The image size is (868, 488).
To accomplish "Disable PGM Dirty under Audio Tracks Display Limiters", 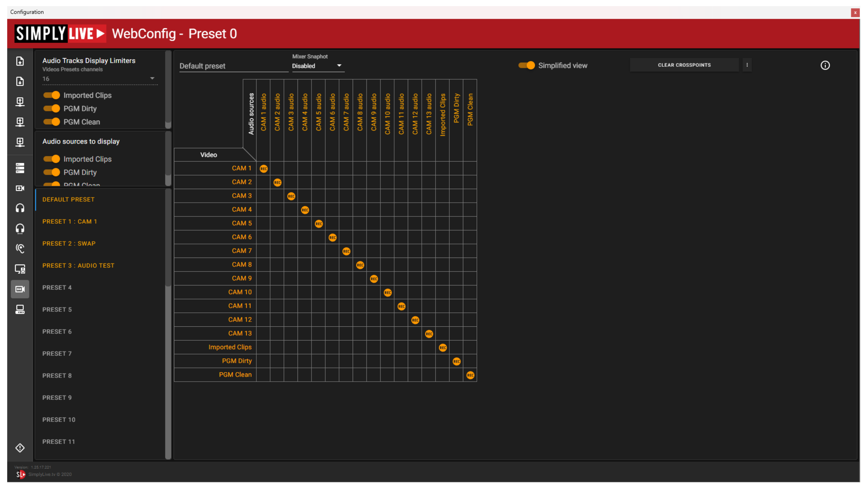I will coord(52,108).
